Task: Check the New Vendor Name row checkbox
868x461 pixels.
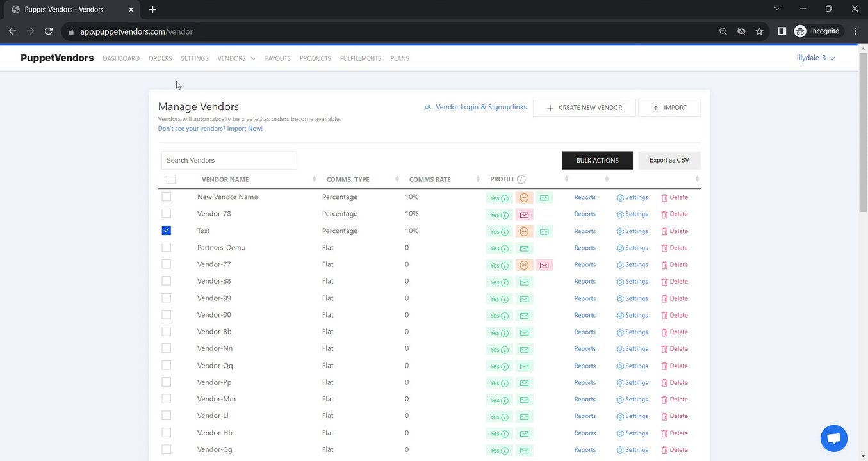Action: 167,197
